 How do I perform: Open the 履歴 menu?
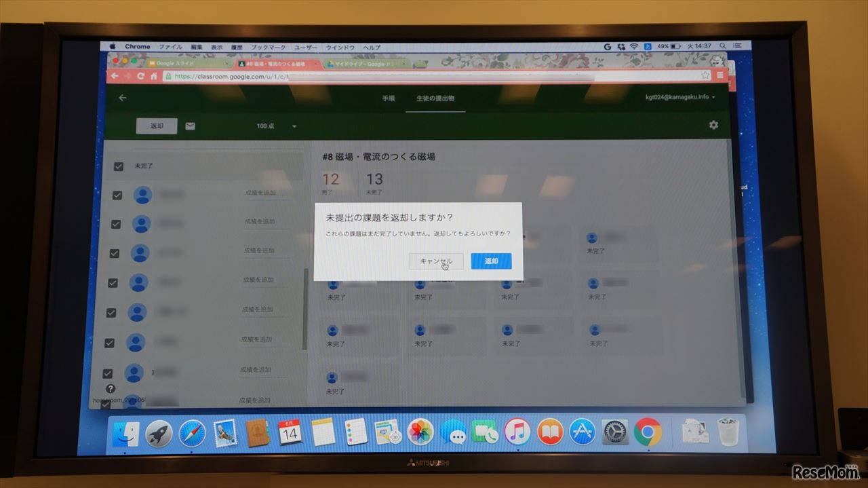pos(237,47)
